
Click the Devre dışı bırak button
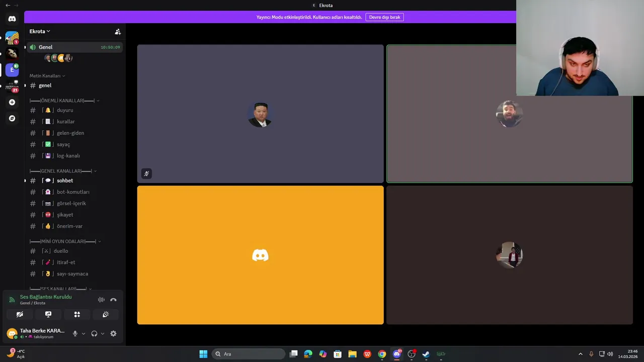384,17
